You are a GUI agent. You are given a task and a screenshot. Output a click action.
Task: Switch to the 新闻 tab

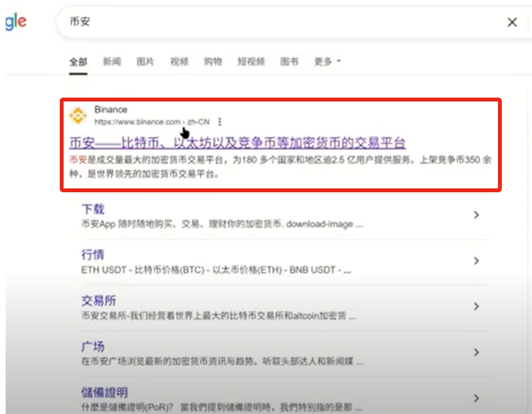[112, 62]
